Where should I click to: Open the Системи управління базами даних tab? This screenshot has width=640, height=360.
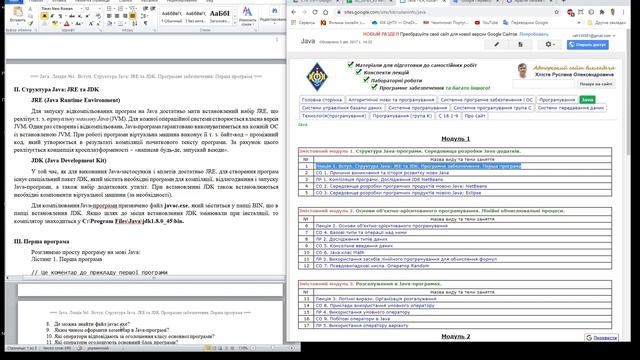[x=342, y=108]
